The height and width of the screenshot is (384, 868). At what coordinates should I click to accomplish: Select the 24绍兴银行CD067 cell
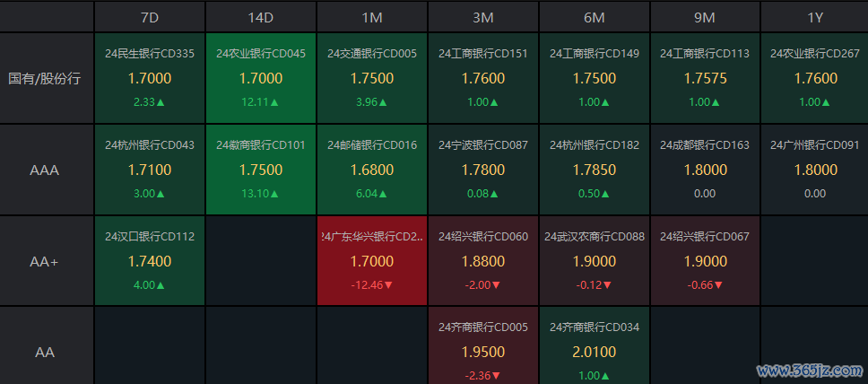[705, 261]
